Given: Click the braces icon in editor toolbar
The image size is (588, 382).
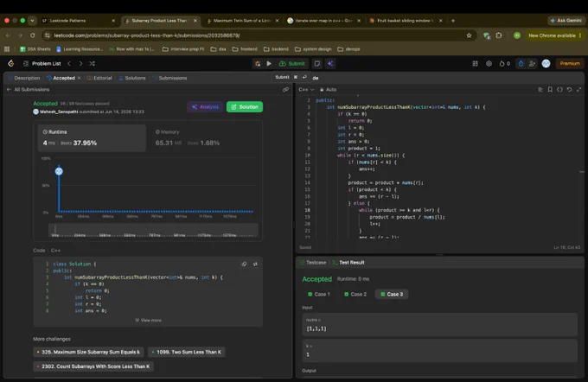Looking at the screenshot, I should coord(559,90).
